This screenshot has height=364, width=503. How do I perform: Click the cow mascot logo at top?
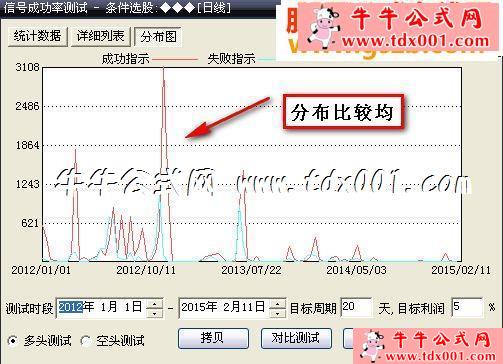click(x=323, y=26)
